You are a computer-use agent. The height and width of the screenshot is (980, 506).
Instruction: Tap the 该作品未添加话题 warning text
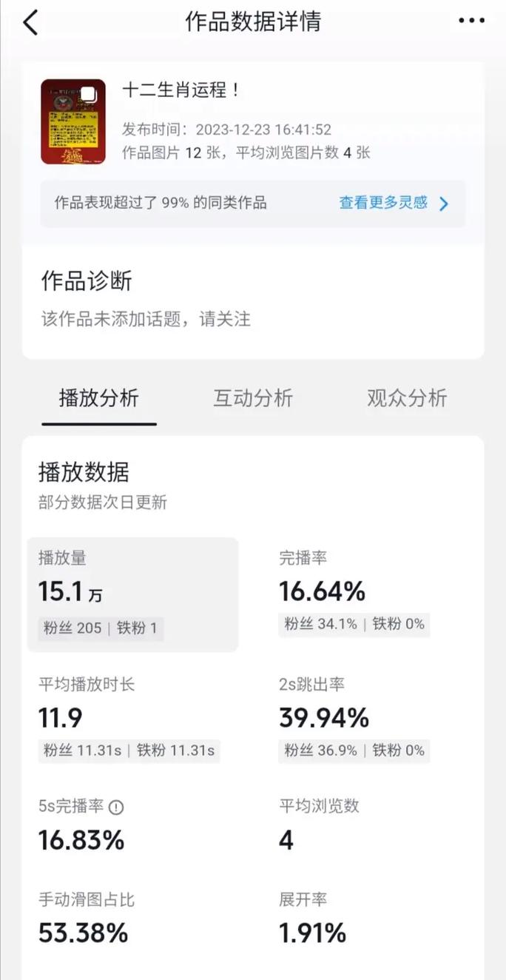point(145,319)
